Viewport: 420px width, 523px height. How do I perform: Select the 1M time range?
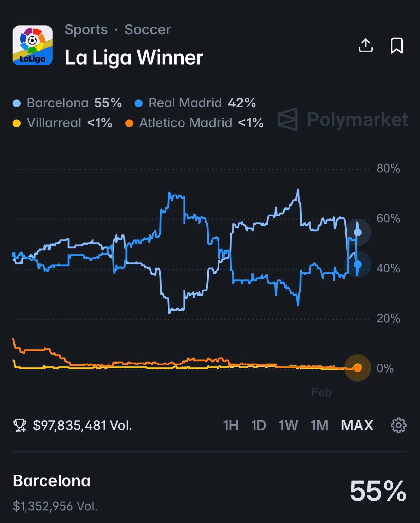[x=319, y=425]
